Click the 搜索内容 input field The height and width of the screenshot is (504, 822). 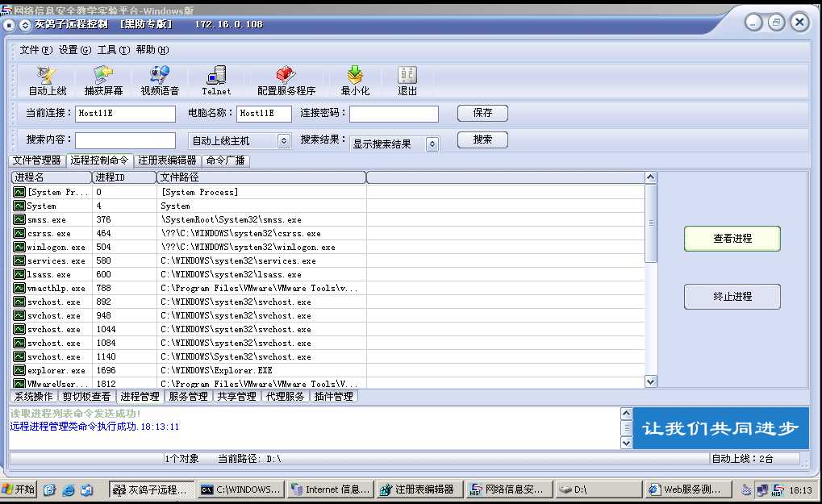[125, 140]
